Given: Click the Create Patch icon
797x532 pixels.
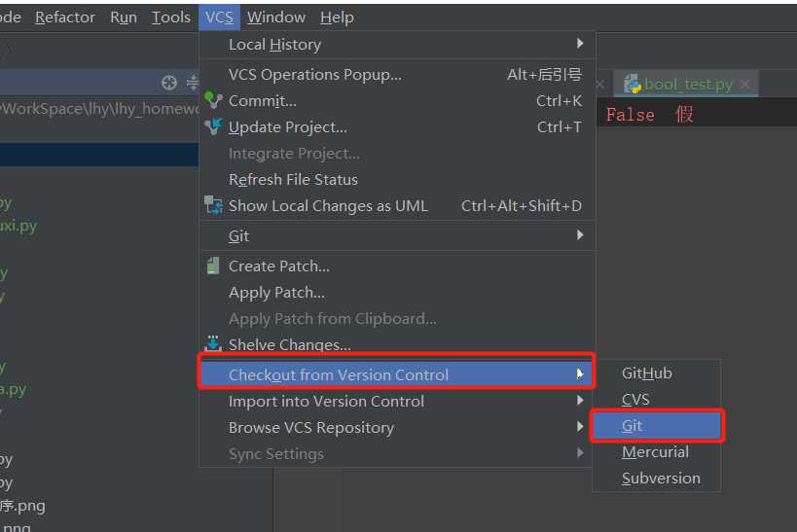Looking at the screenshot, I should pyautogui.click(x=213, y=266).
